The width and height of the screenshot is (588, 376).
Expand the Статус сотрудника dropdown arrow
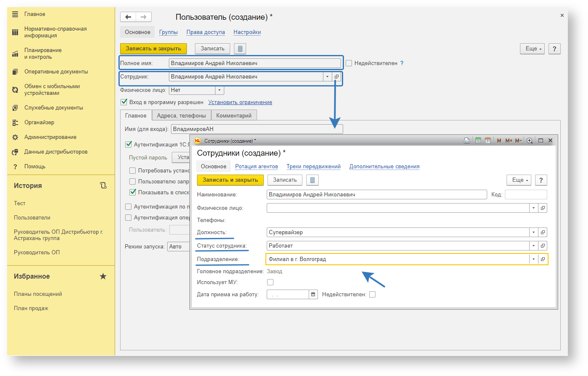[x=533, y=245]
